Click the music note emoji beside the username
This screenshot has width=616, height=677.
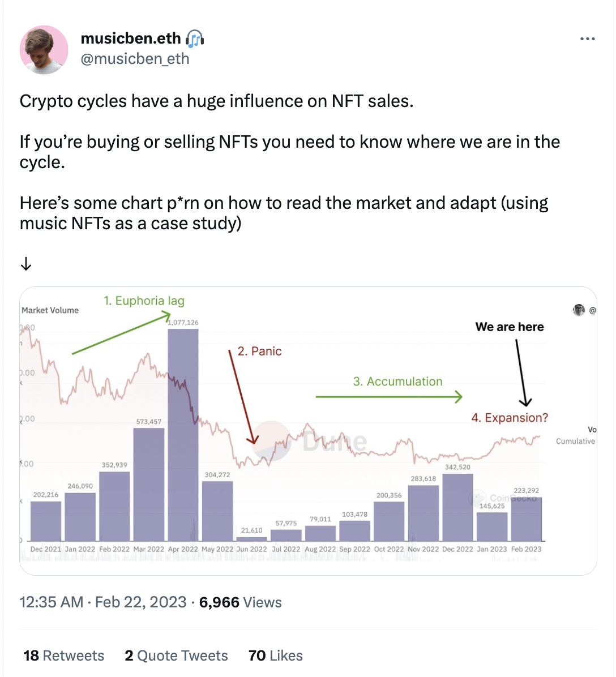tap(195, 38)
